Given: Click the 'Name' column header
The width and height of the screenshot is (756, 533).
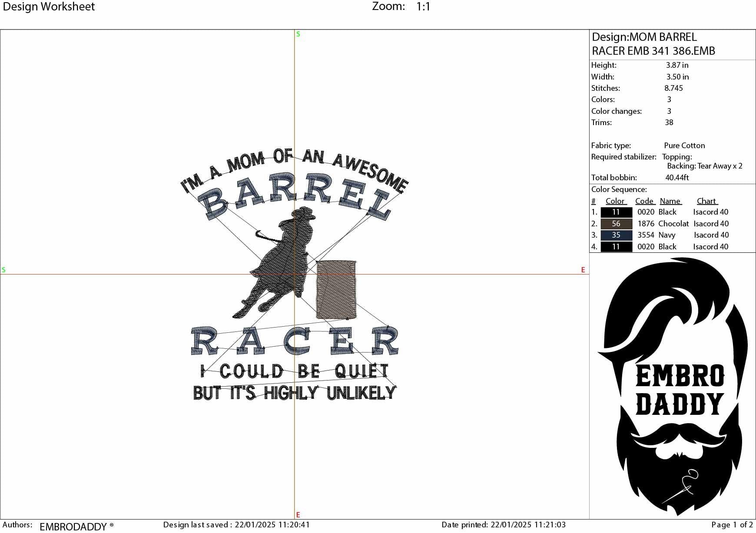Looking at the screenshot, I should click(x=670, y=201).
